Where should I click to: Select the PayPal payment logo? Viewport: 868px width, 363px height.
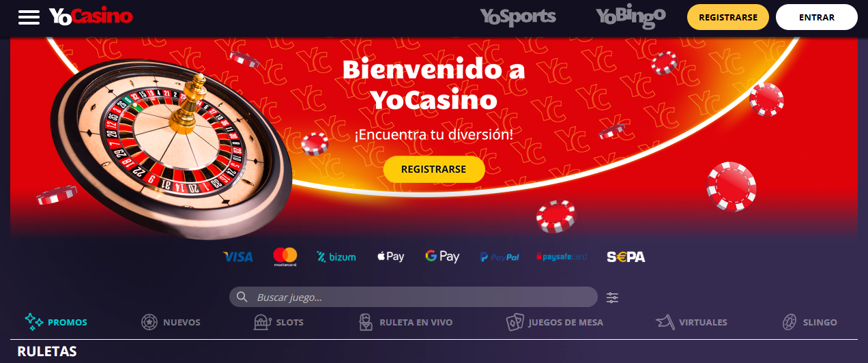(x=500, y=257)
